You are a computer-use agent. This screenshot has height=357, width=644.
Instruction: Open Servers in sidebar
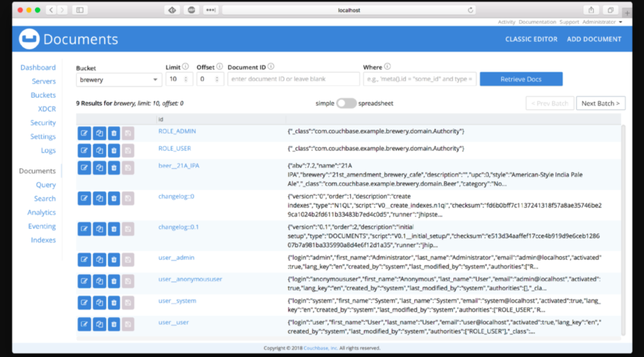(x=44, y=81)
